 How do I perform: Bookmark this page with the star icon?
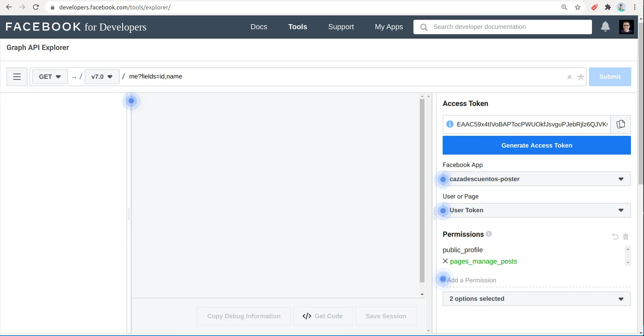pos(578,7)
